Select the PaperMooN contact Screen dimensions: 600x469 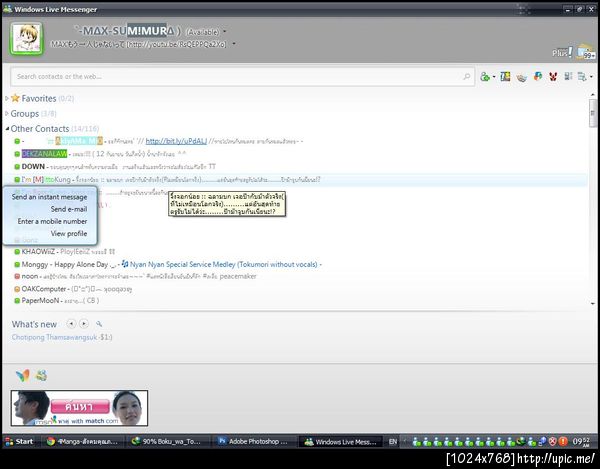point(40,301)
